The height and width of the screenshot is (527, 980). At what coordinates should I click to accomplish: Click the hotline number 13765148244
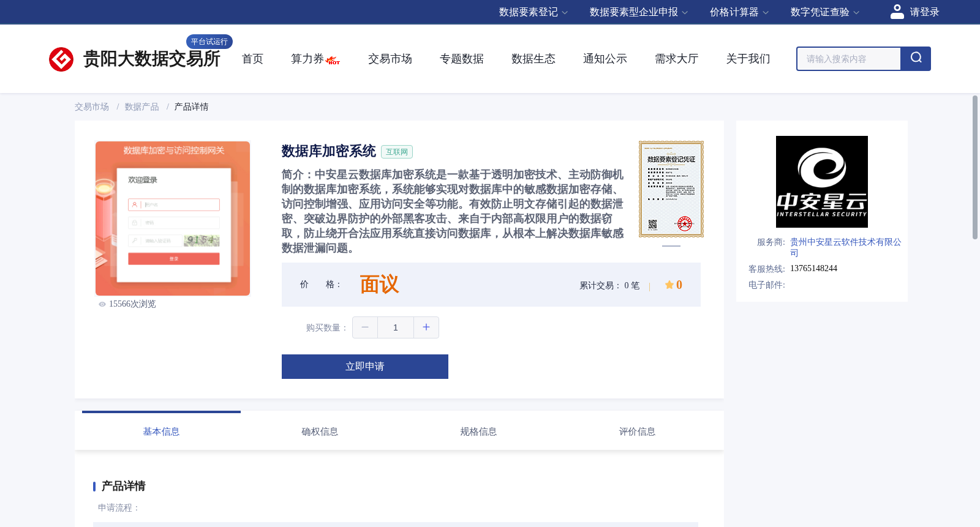coord(813,269)
